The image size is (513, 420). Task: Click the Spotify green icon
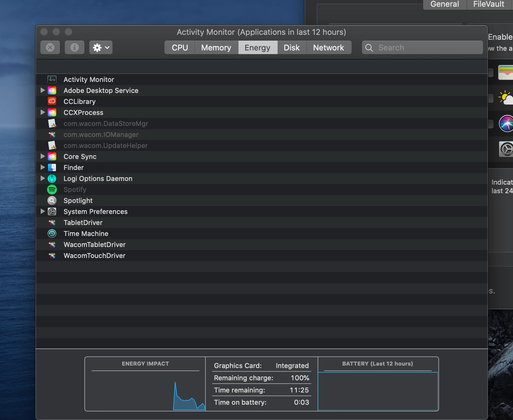[52, 190]
